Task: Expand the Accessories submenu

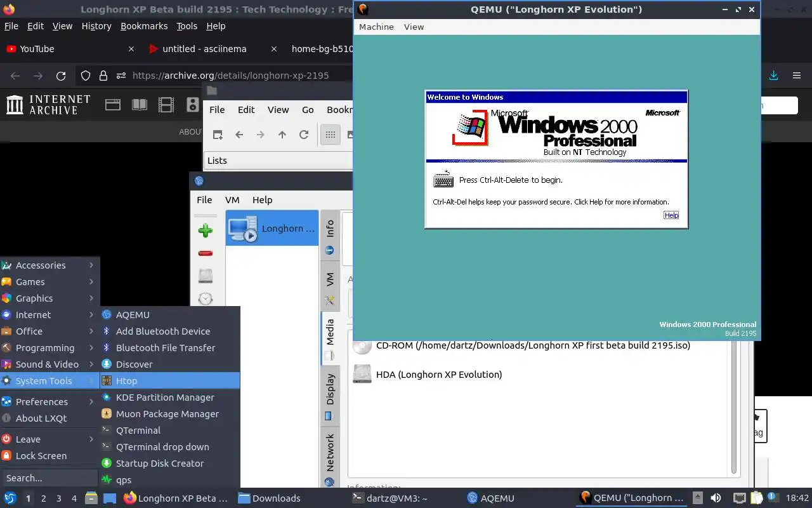Action: coord(49,265)
